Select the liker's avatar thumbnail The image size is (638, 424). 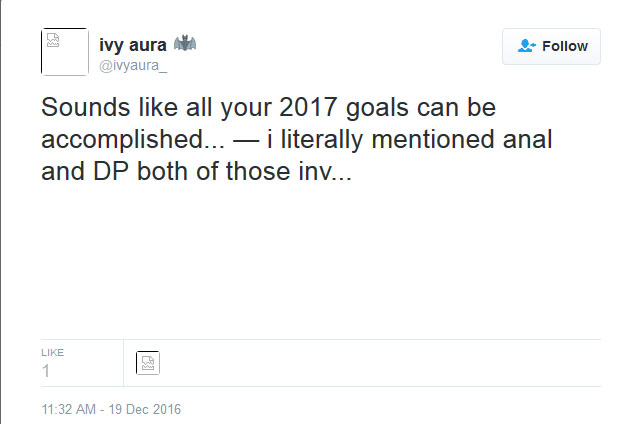point(147,363)
